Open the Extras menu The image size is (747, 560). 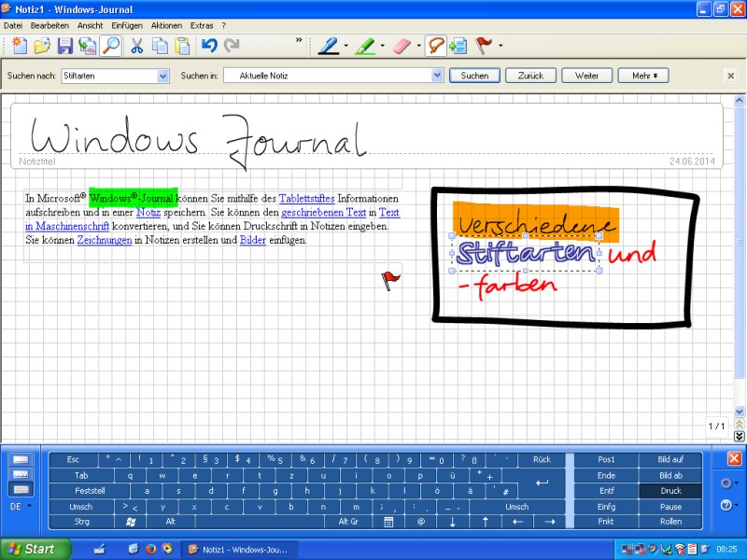tap(202, 26)
